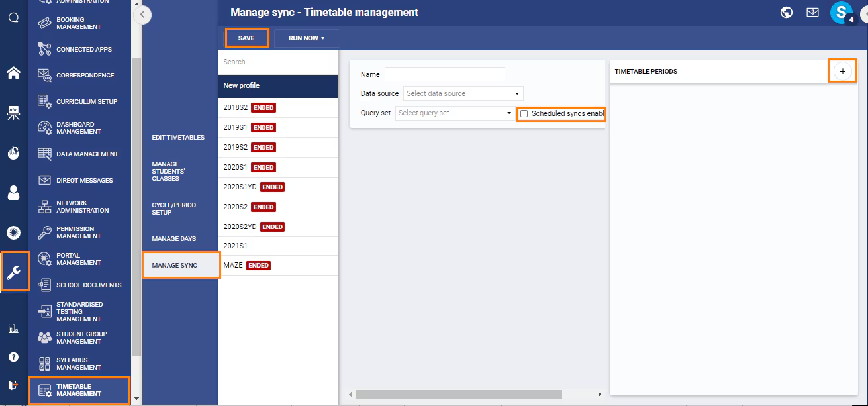The width and height of the screenshot is (868, 406).
Task: Open help question mark icon
Action: (13, 357)
